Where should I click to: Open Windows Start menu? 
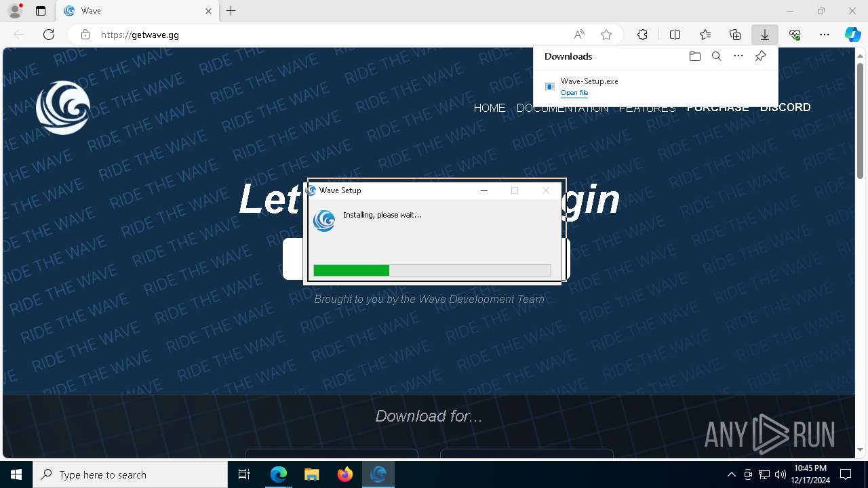(16, 474)
